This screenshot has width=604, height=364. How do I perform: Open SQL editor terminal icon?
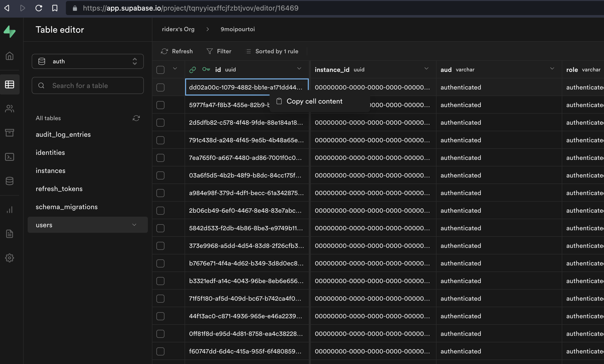[x=10, y=157]
